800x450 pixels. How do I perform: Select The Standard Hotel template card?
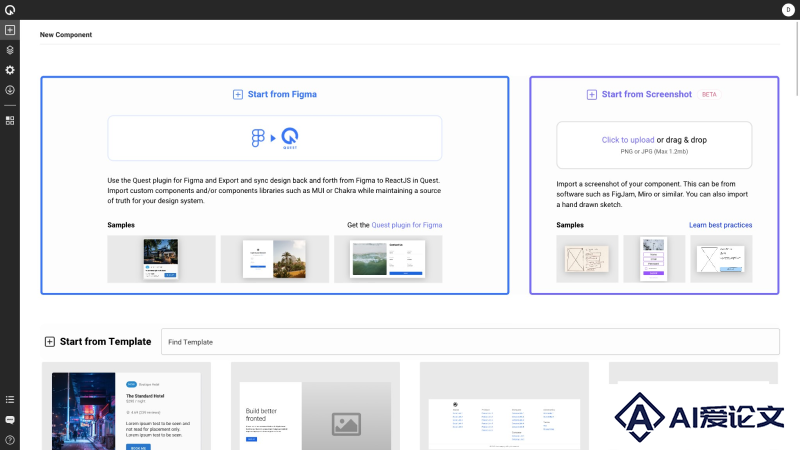click(x=126, y=406)
